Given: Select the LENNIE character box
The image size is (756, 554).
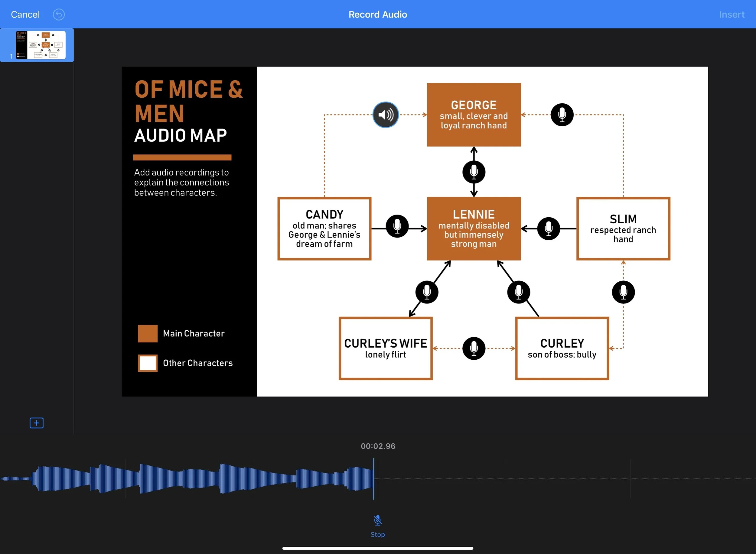Looking at the screenshot, I should tap(474, 228).
